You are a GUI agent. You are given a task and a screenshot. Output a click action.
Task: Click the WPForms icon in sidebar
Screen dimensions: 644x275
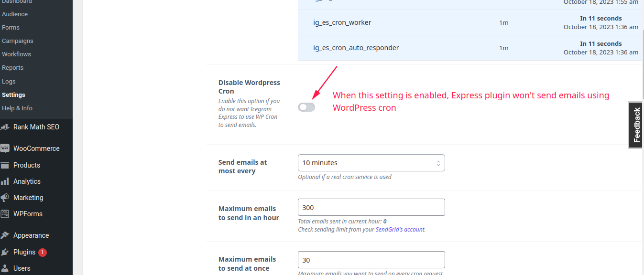click(x=5, y=214)
